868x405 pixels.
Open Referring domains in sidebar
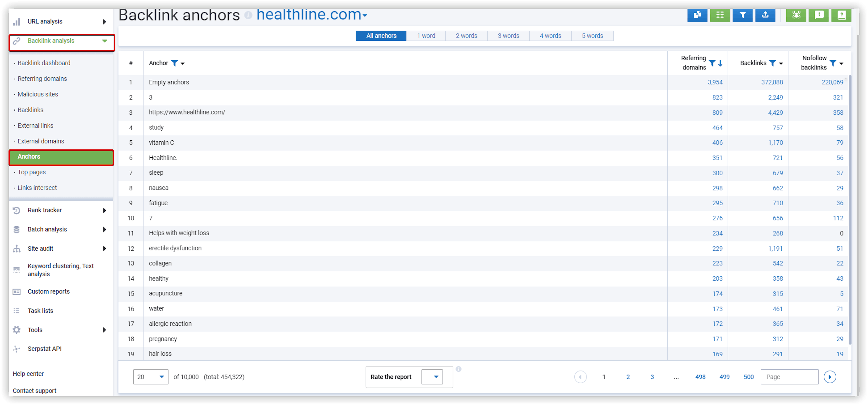click(x=42, y=78)
